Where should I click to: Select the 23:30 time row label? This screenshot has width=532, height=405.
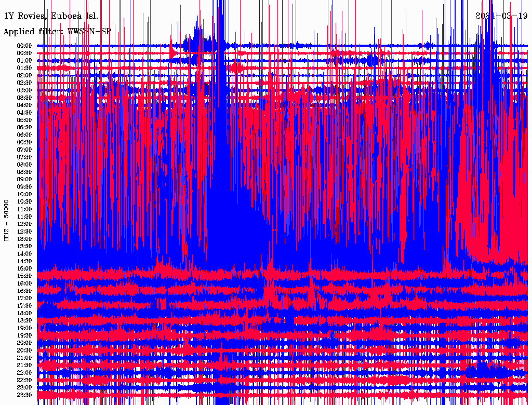(25, 395)
